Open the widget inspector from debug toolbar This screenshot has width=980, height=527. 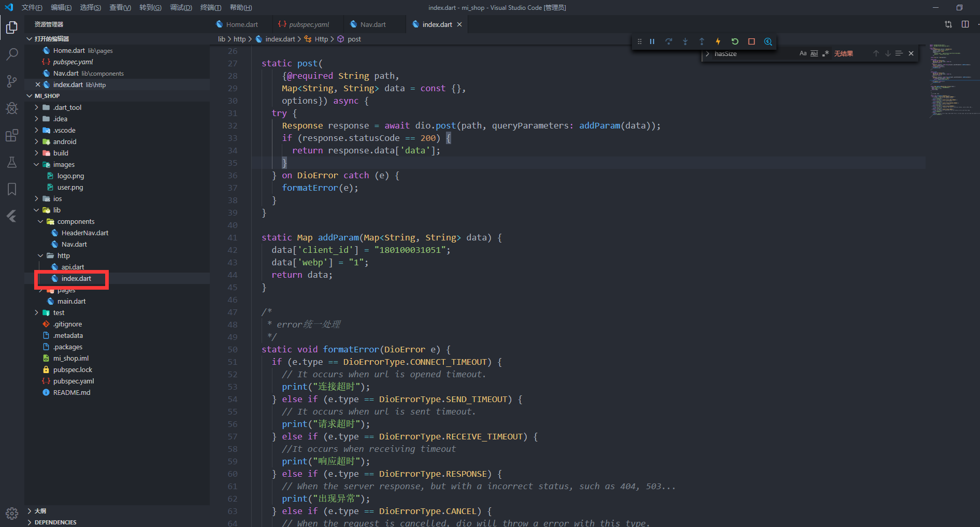768,41
